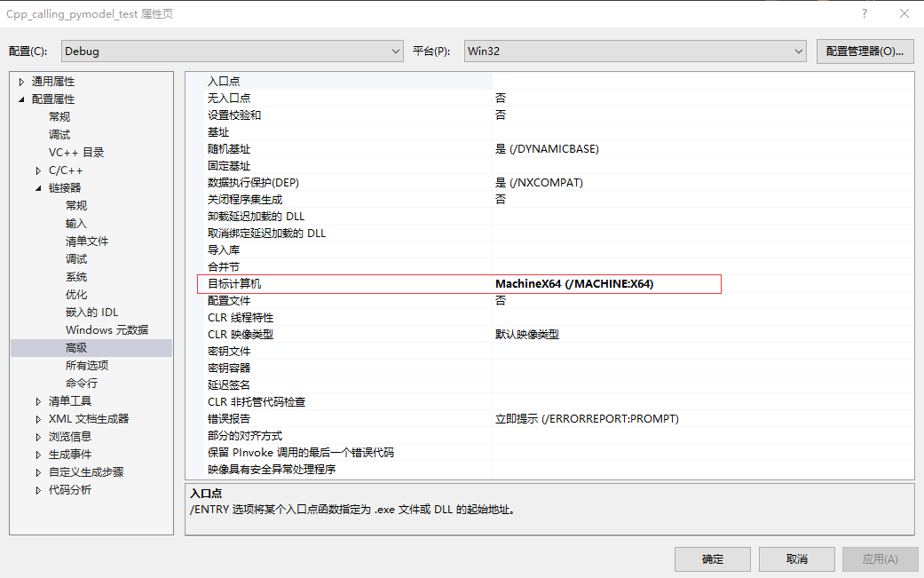This screenshot has width=924, height=578.
Task: Select the 输入 linker item
Action: (76, 224)
